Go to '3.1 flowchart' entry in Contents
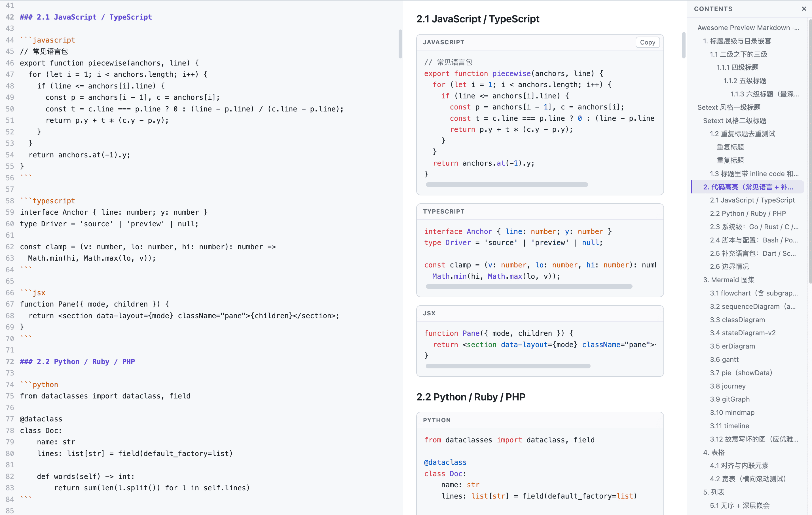Screen dimensions: 812x515 (754, 293)
